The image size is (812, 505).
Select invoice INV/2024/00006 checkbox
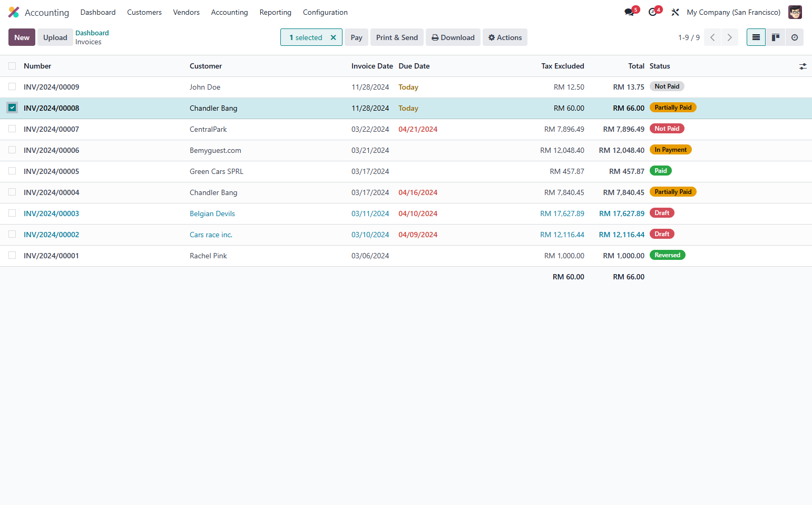tap(12, 150)
